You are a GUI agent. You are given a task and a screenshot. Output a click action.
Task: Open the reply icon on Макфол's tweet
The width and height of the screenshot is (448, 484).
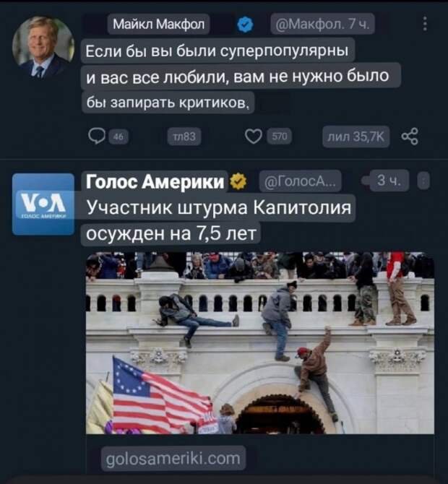point(97,136)
